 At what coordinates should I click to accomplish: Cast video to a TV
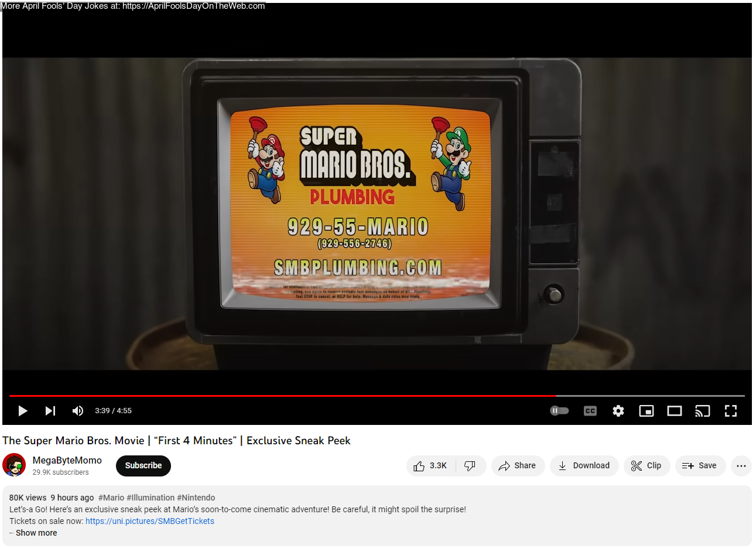(703, 411)
